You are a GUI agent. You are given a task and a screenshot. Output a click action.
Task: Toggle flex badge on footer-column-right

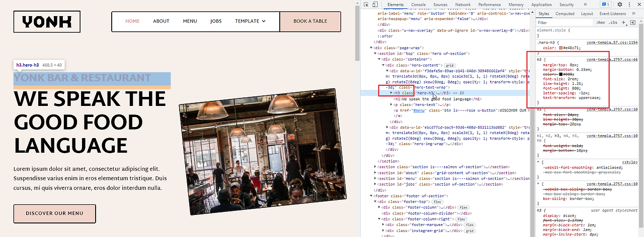[461, 219]
